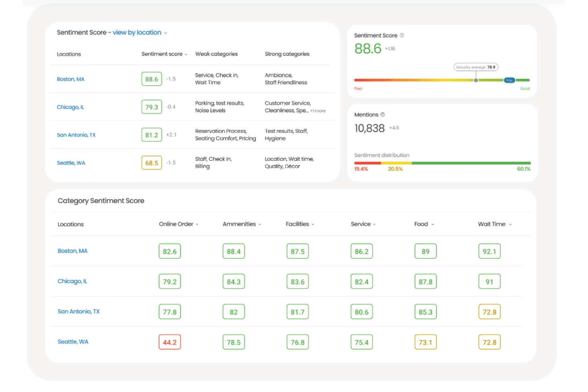The height and width of the screenshot is (392, 588).
Task: Select Seattle sentiment score 68.5 badge
Action: point(152,163)
